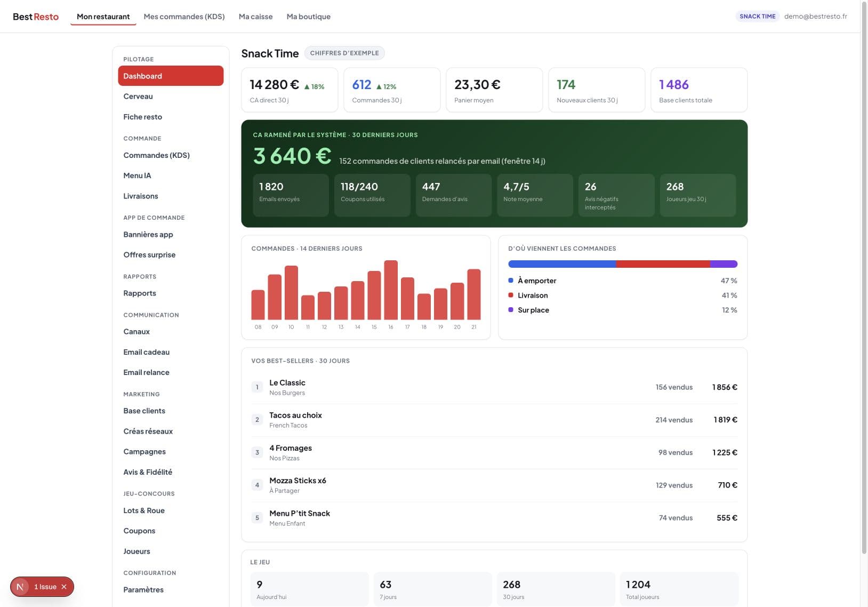
Task: Click the red Livraison bar segment
Action: (x=663, y=264)
